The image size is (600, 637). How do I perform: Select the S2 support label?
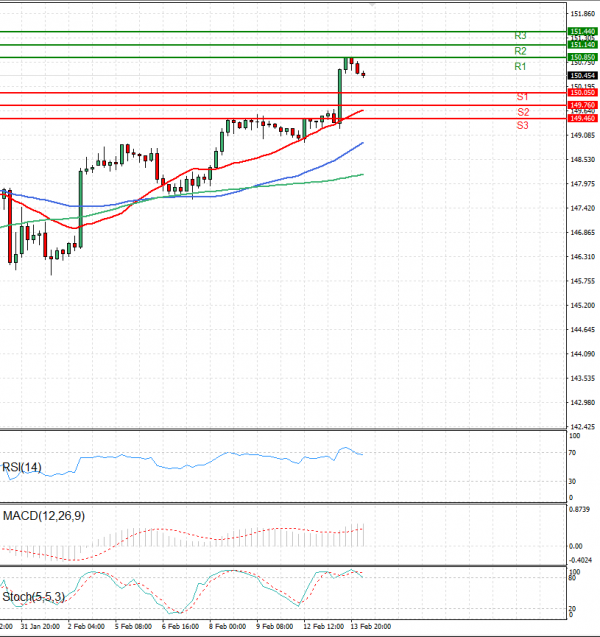[523, 112]
